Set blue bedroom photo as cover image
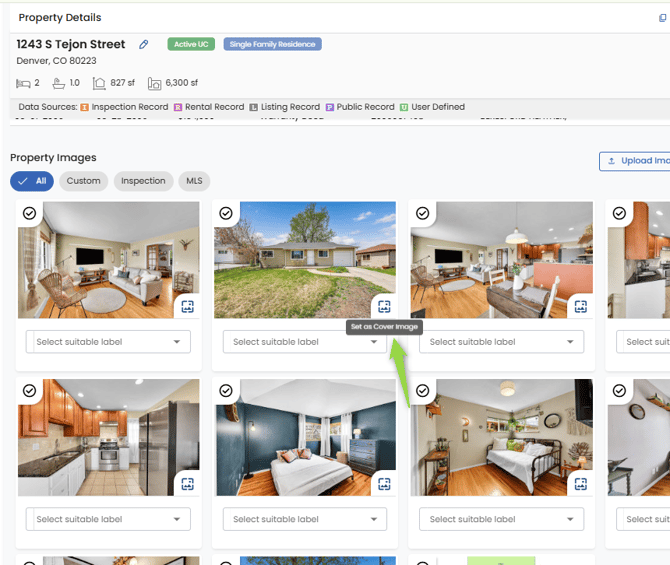670x565 pixels. click(x=384, y=484)
